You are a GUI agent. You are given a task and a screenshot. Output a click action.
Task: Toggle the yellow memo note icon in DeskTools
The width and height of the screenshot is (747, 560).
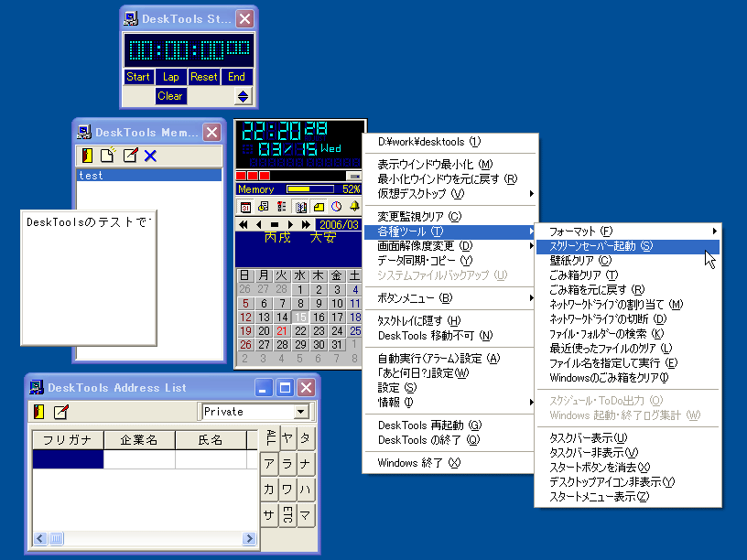(x=319, y=207)
